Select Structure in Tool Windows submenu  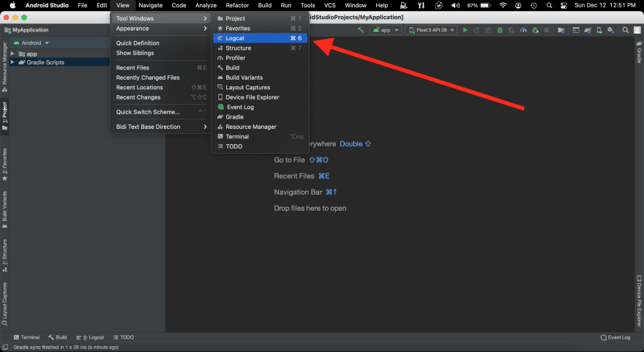(260, 48)
